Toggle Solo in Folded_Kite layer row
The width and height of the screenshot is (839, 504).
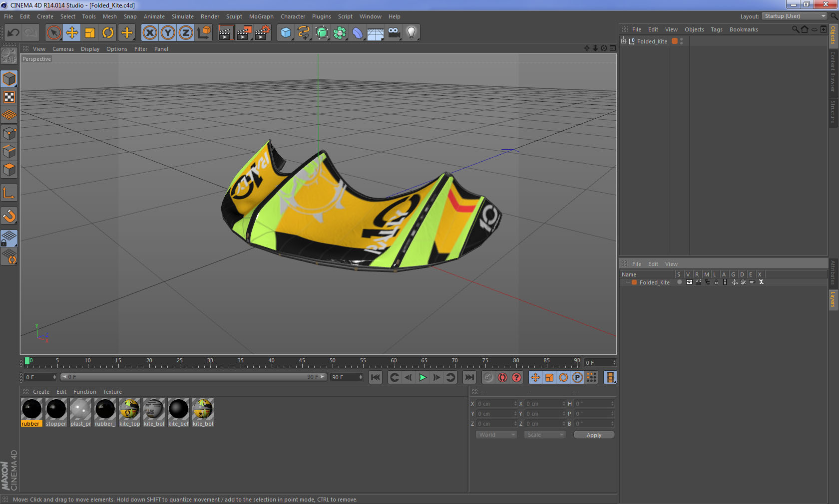[679, 282]
